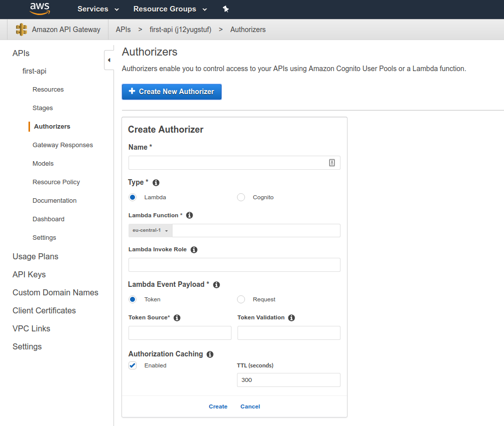
Task: Open API Keys in the navigation
Action: (29, 274)
